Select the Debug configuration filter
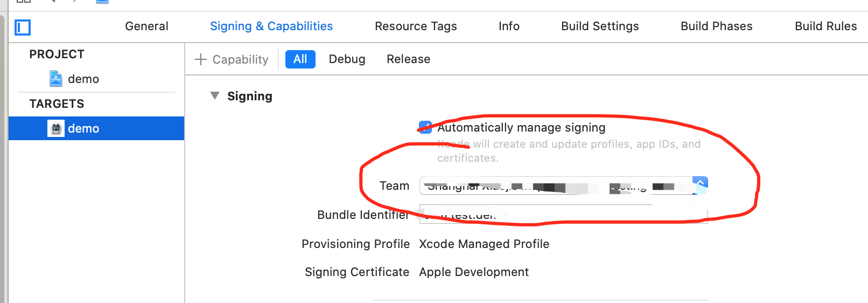The image size is (868, 303). [347, 59]
